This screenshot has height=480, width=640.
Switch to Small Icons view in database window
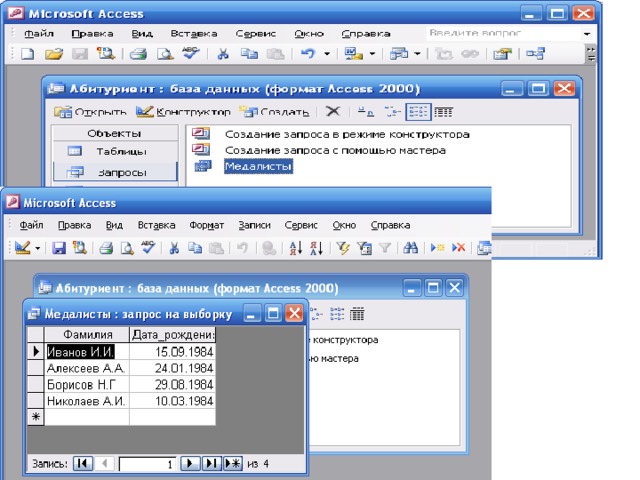point(392,111)
